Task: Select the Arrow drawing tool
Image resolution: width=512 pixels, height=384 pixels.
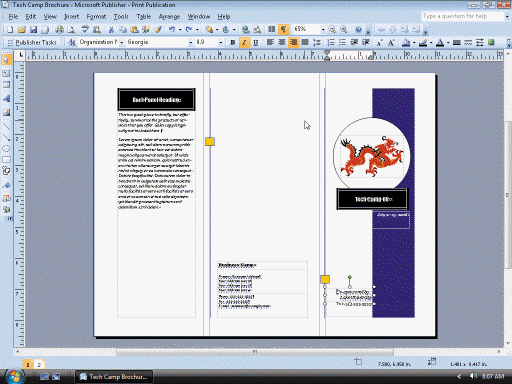Action: [6, 137]
